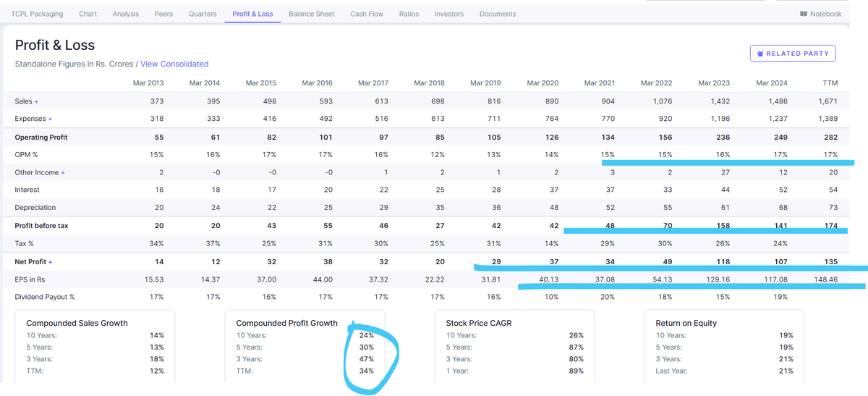
Task: Go to TCPL Packaging tab
Action: point(37,14)
